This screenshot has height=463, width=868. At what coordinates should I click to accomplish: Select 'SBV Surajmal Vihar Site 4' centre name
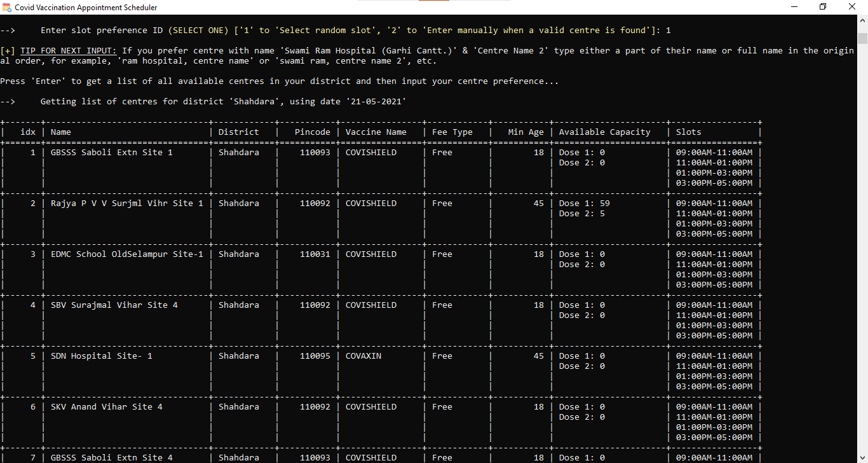tap(114, 305)
